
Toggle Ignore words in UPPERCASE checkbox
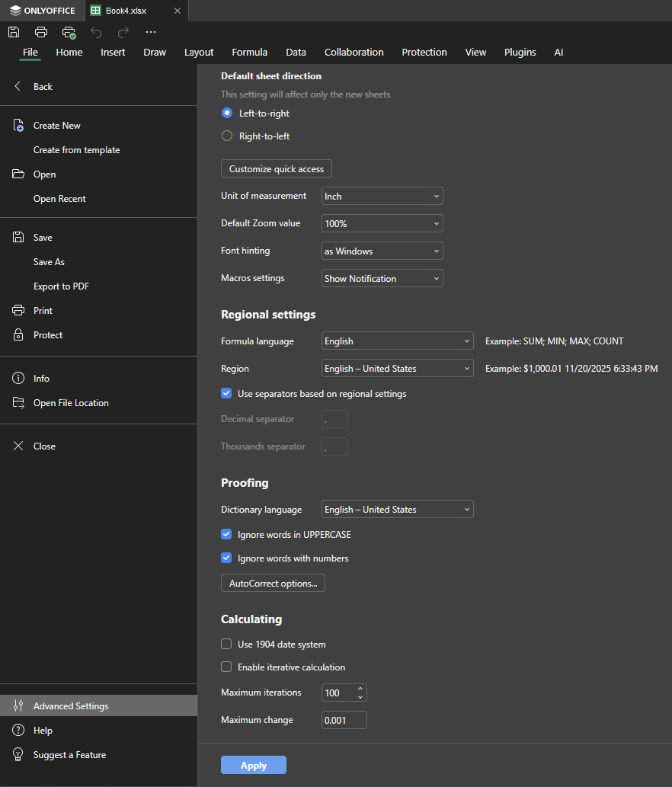(226, 535)
